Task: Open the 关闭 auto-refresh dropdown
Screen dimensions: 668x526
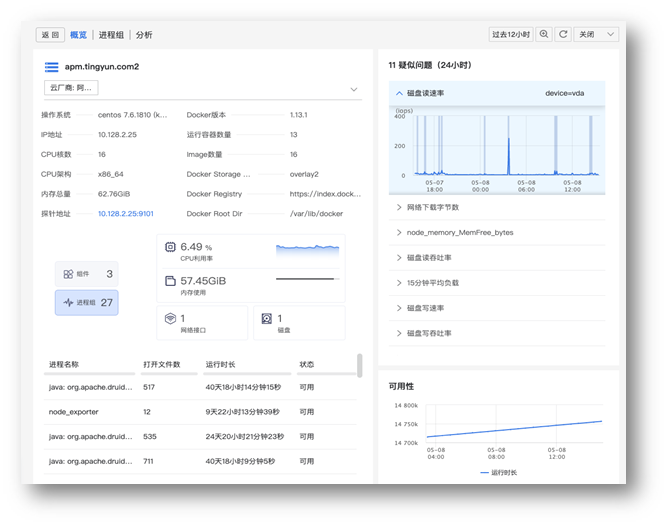Action: click(x=596, y=34)
